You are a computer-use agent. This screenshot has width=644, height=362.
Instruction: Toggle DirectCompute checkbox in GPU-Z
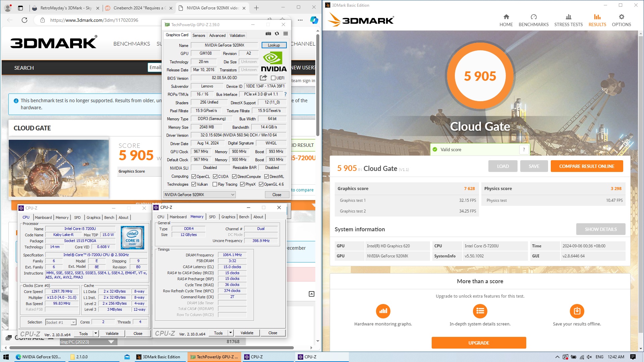point(234,177)
